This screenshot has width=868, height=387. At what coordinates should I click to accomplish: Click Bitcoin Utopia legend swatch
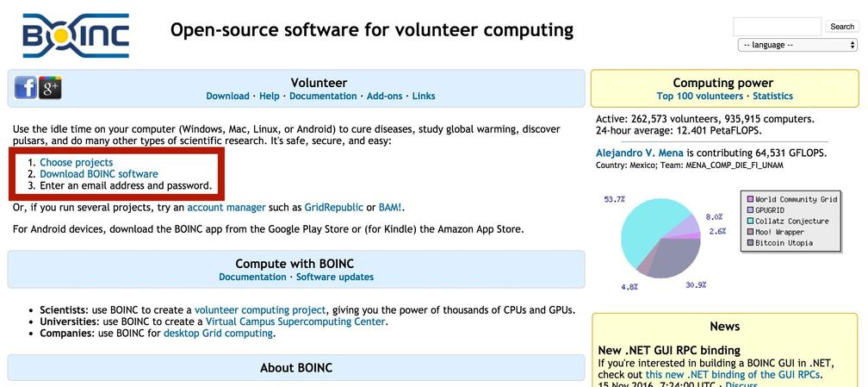coord(750,243)
